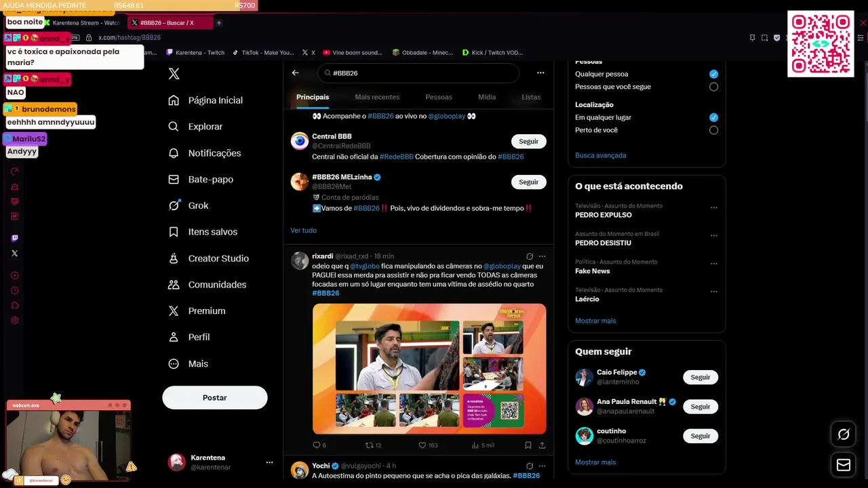Open more menu on rixardi's post

tap(542, 256)
